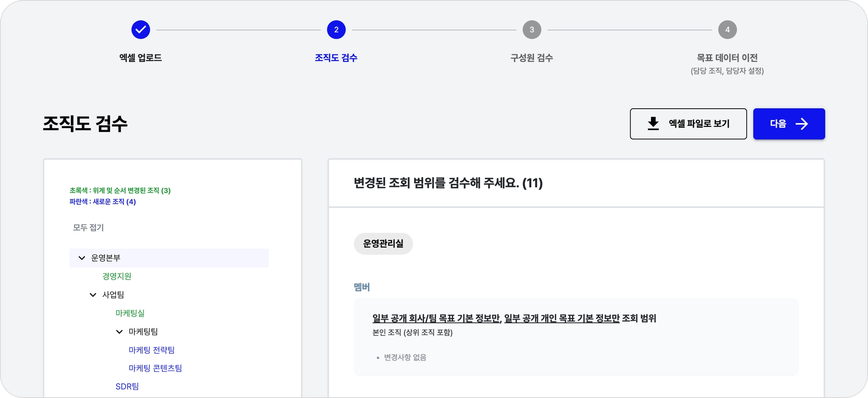Screen dimensions: 868x398
Task: Select SDR팀 in the organization tree
Action: coord(127,387)
